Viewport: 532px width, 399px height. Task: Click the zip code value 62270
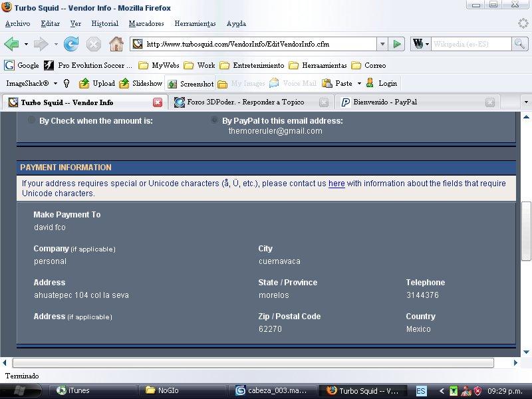point(270,329)
